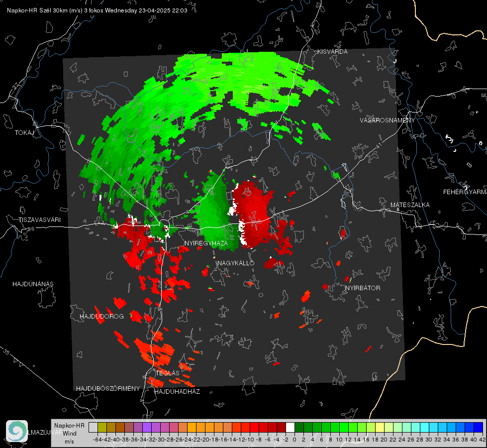Click the HAJDÚNÁNÁS town label

[33, 284]
